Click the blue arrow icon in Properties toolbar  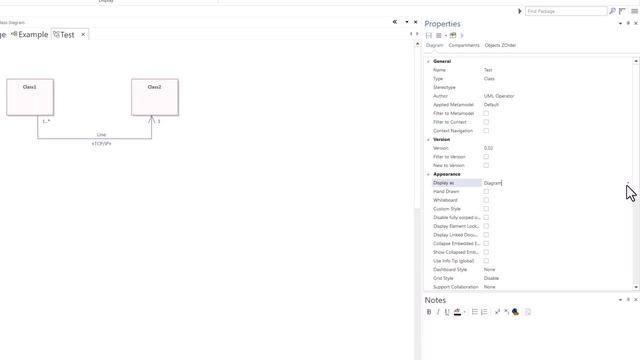pos(462,36)
